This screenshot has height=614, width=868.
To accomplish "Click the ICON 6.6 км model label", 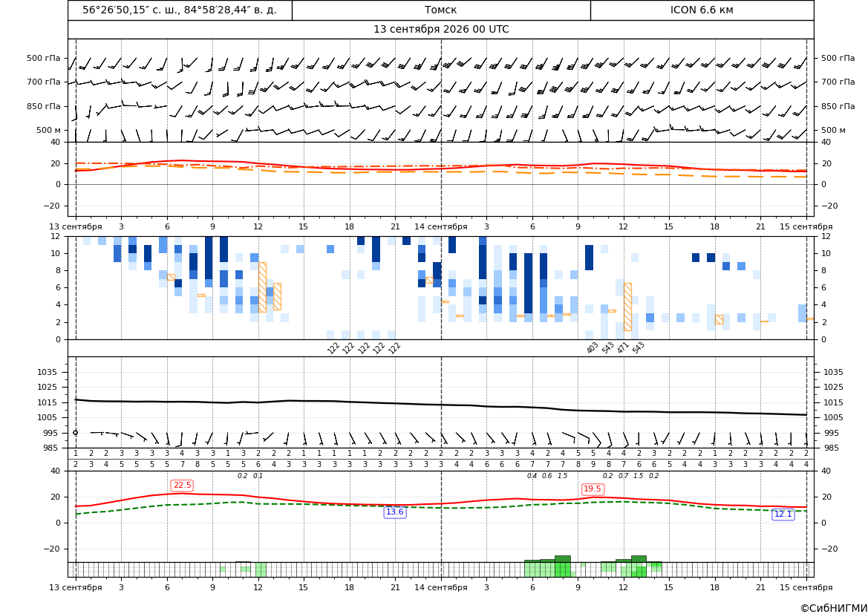I will pyautogui.click(x=702, y=10).
